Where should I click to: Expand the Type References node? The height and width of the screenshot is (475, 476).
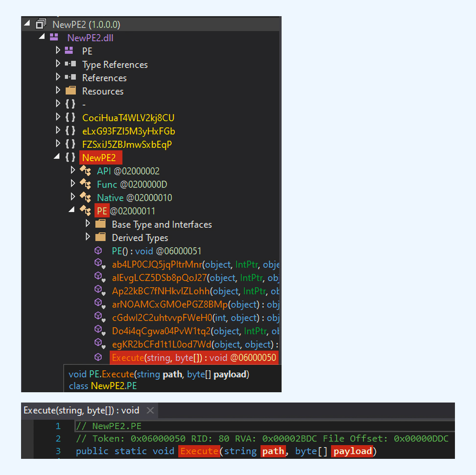58,64
